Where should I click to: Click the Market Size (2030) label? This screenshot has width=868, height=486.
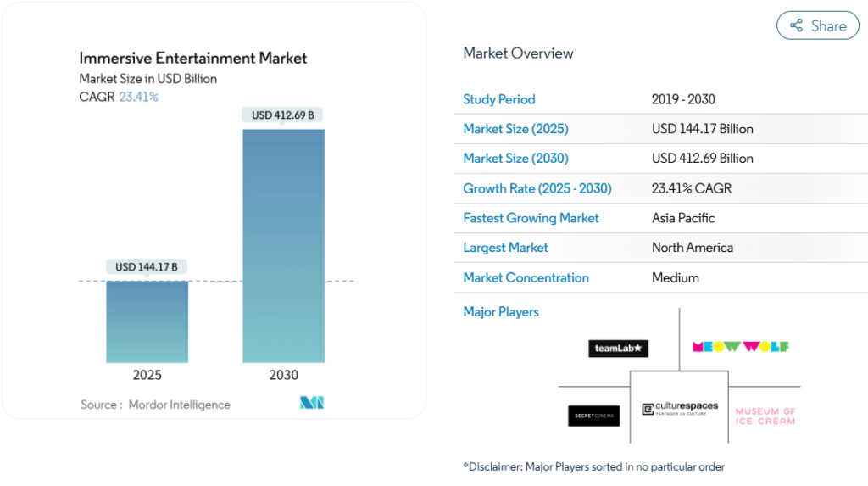point(515,159)
